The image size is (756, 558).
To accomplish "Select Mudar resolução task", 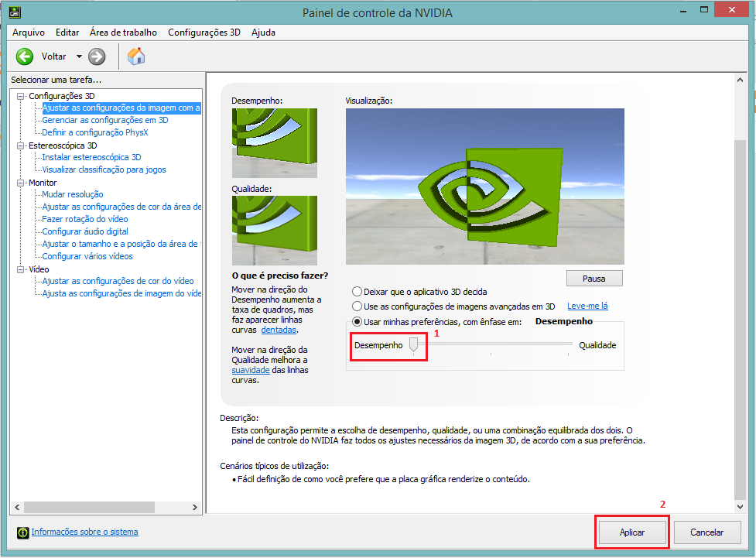I will click(x=73, y=194).
